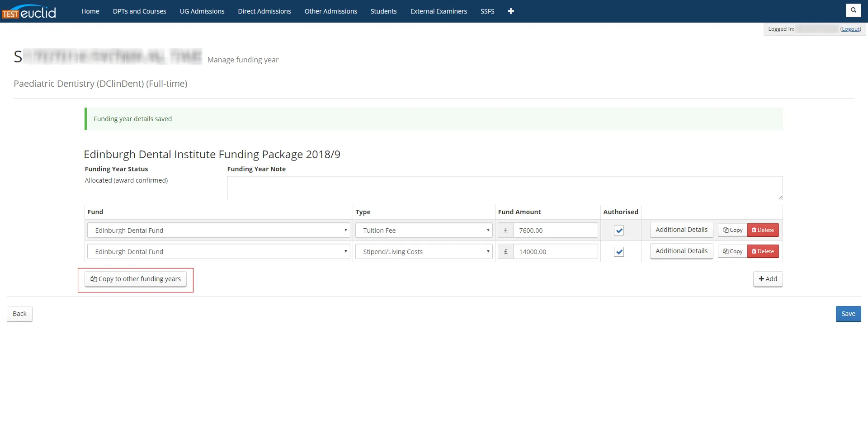This screenshot has width=868, height=438.
Task: Click the Copy button on the Tuition Fee row
Action: coord(732,230)
